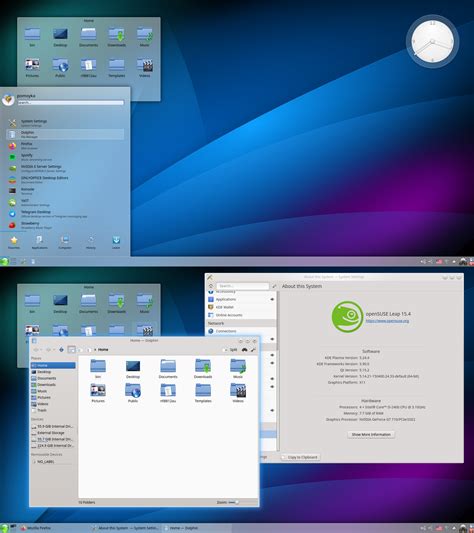Go back using Dolphin's back arrow
The height and width of the screenshot is (533, 474).
click(x=36, y=349)
